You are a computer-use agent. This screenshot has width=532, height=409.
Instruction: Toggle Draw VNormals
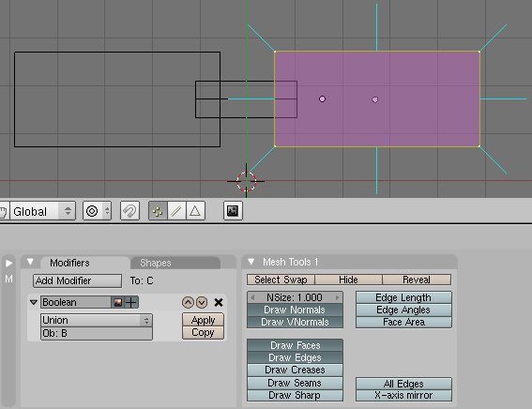click(x=295, y=322)
